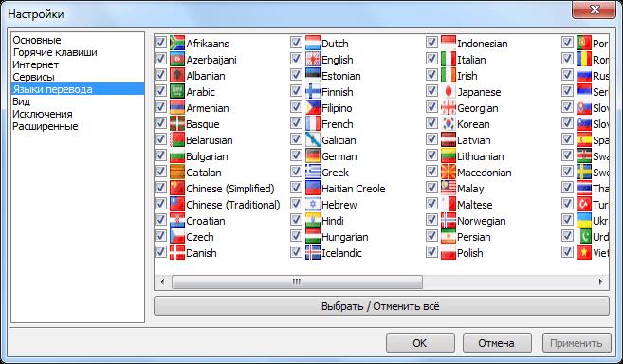Click the Croatian language label
Screen dimensions: 623x364
tap(206, 221)
